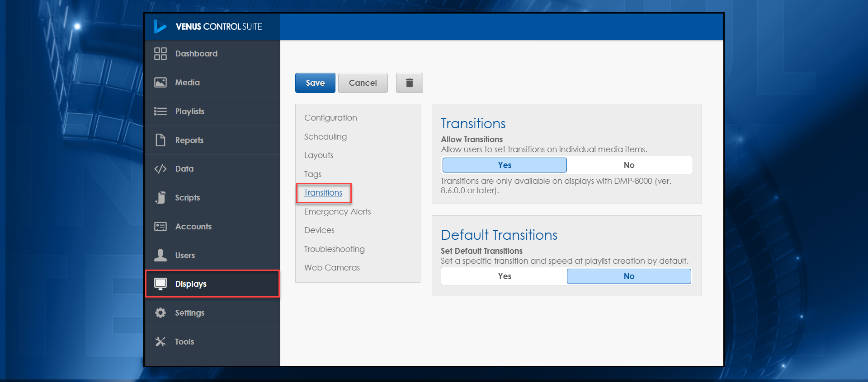Set Allow Transitions to No
The image size is (868, 382).
click(x=629, y=165)
